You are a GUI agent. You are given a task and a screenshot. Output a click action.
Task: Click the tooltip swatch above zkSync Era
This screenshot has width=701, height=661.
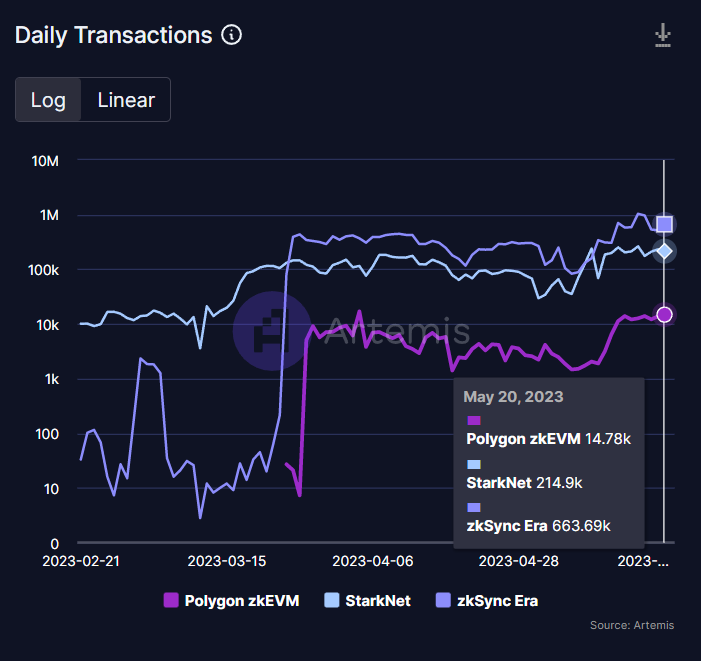pos(474,507)
